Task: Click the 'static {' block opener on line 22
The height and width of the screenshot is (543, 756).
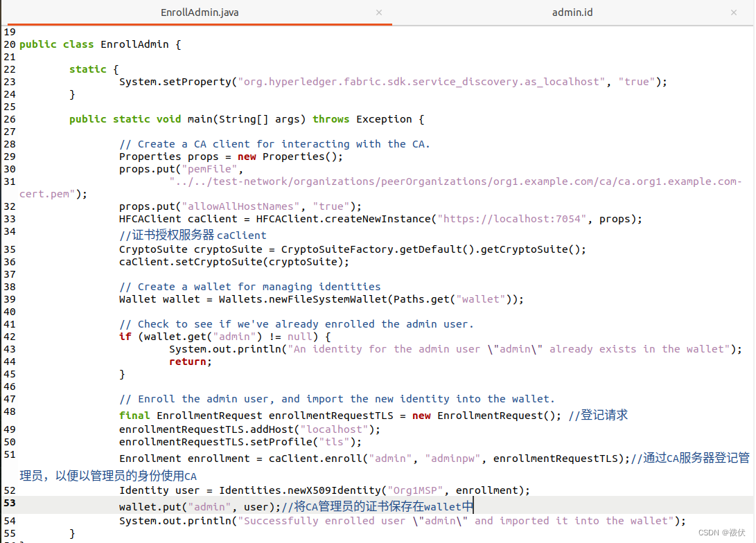Action: point(94,69)
